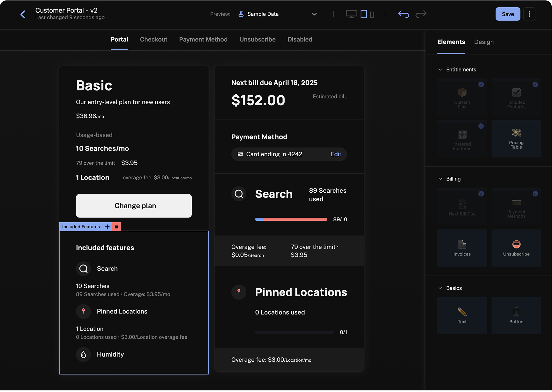
Task: Toggle the Current Plan checkmark
Action: [x=481, y=84]
